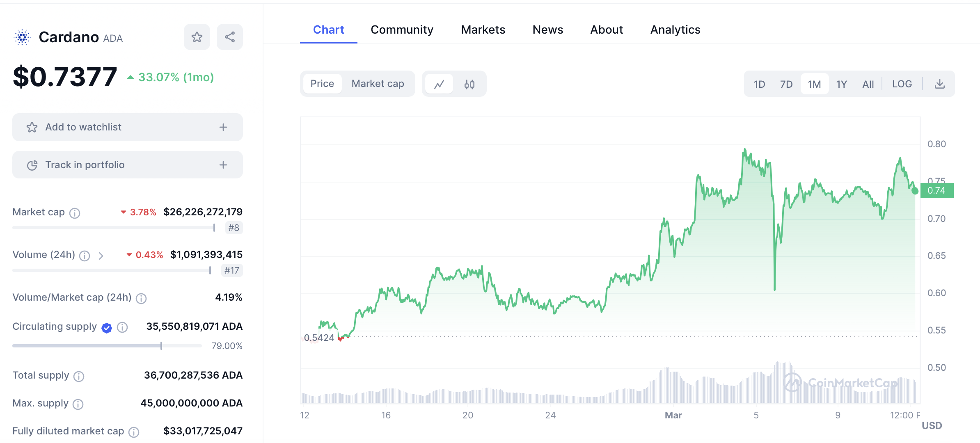Screen dimensions: 980x443
Task: Switch to line chart view icon
Action: 439,84
